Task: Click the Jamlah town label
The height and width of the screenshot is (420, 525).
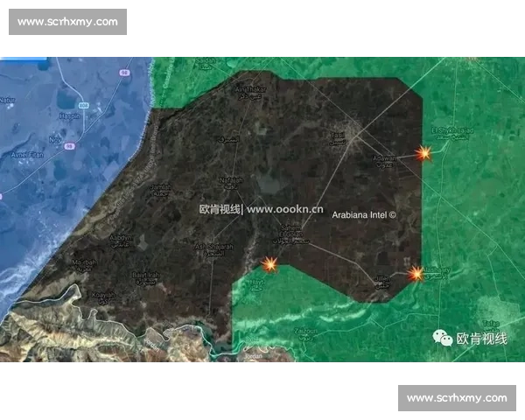Action: [x=161, y=190]
